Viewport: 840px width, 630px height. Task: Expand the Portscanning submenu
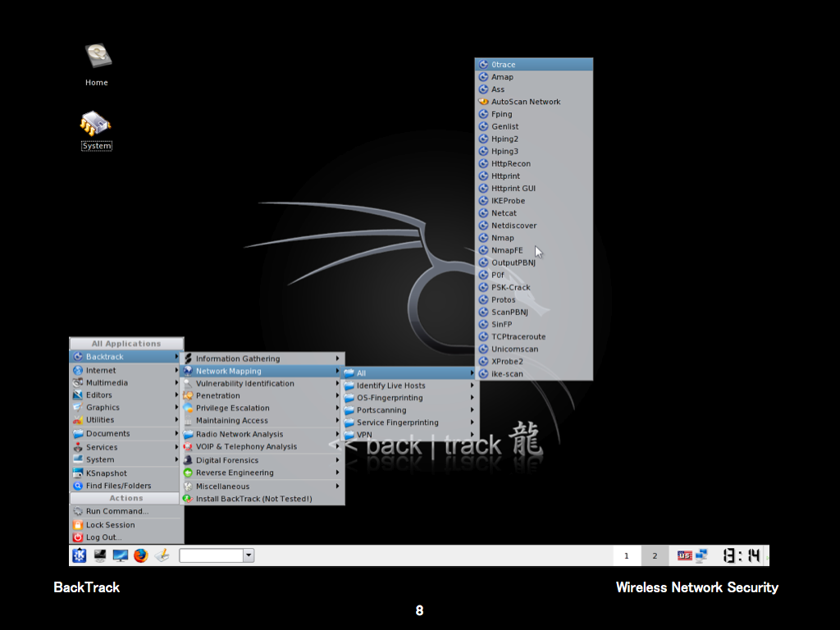click(381, 410)
